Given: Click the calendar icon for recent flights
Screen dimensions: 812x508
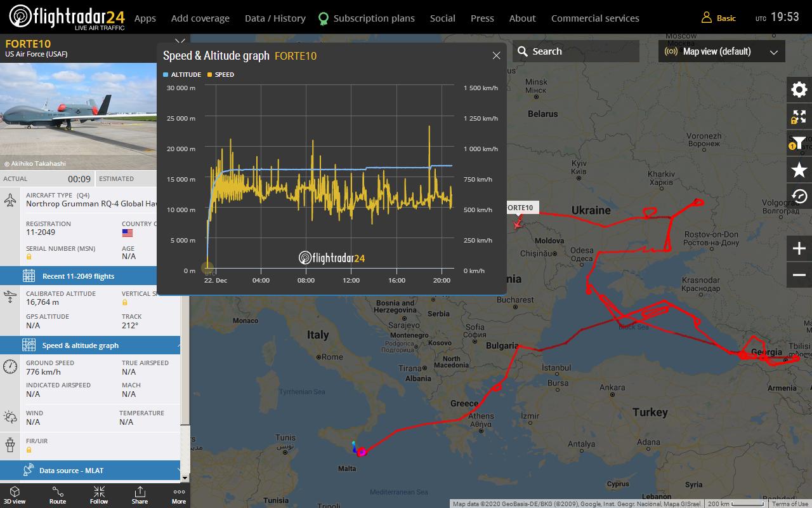Looking at the screenshot, I should (29, 276).
